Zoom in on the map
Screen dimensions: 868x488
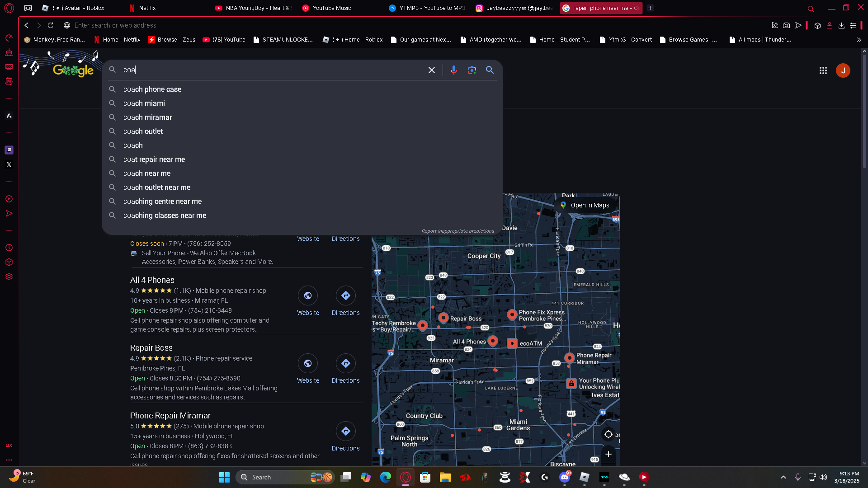[x=609, y=454]
